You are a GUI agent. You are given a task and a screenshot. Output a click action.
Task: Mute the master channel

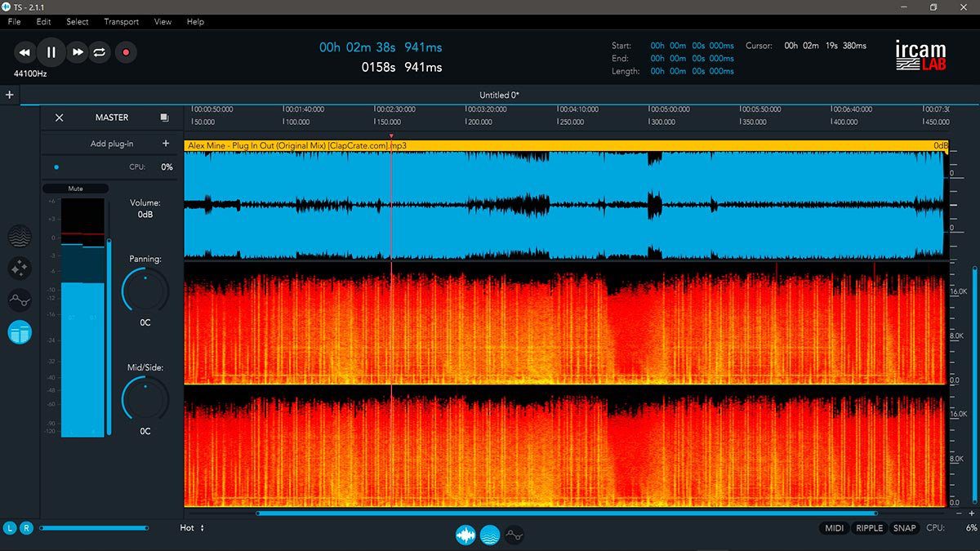[x=75, y=189]
